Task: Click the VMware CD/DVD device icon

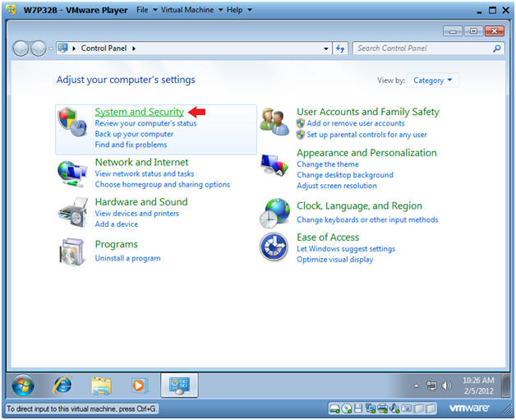Action: pos(347,408)
